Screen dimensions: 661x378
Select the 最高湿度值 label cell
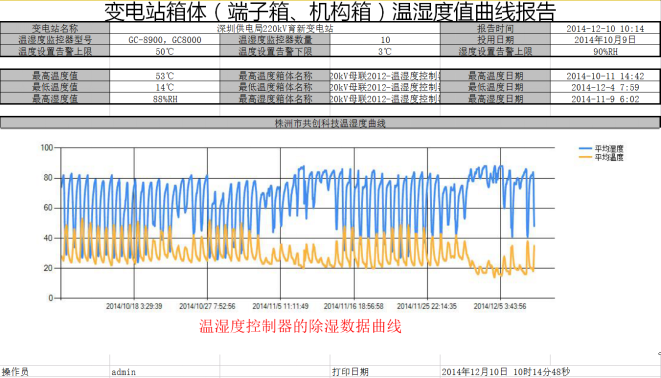click(x=55, y=99)
